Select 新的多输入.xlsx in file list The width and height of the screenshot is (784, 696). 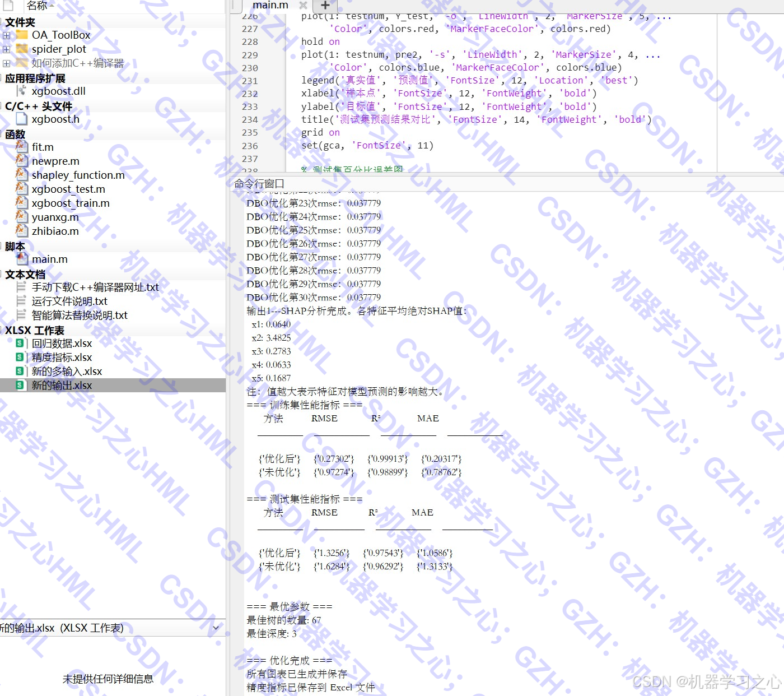click(x=67, y=371)
